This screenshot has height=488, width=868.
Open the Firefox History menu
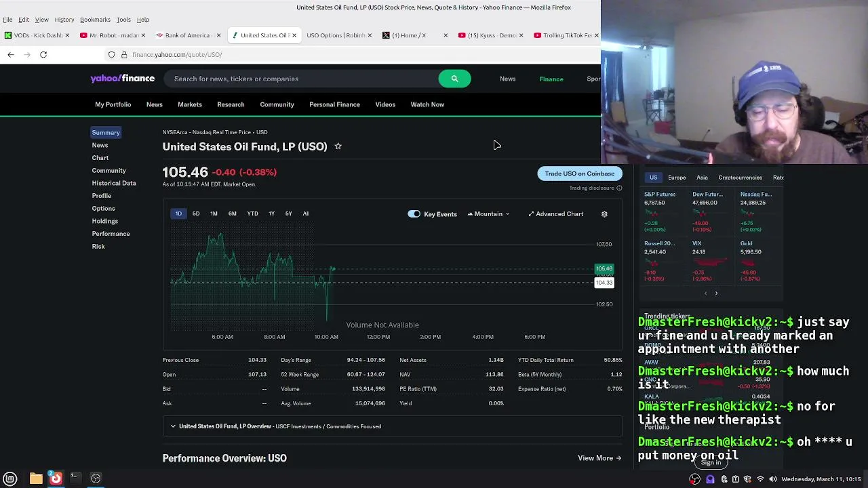point(64,20)
